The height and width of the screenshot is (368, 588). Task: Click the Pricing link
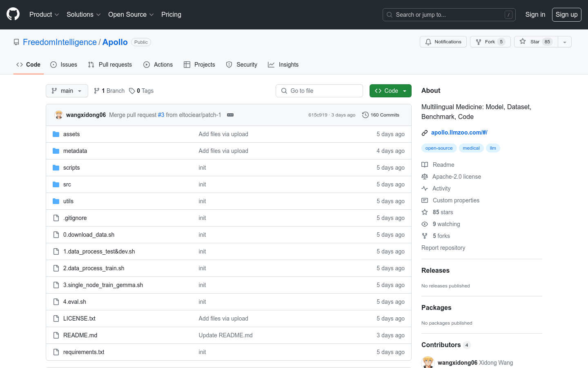(171, 14)
